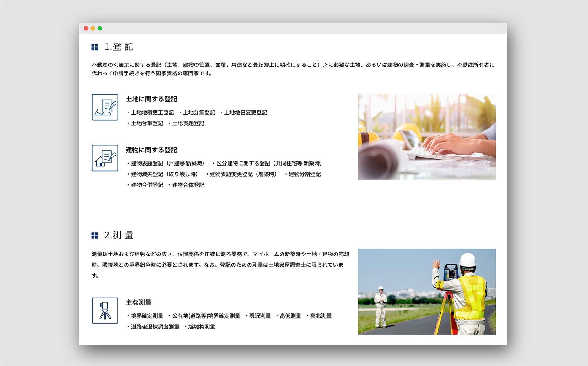Screen dimensions: 588x366
Task: Open the laptop typing photo
Action: 427,137
